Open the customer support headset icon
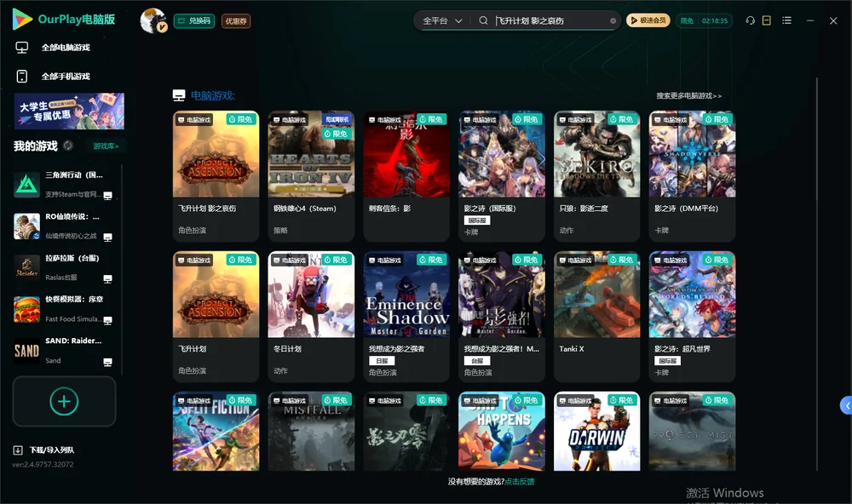Viewport: 852px width, 504px height. [750, 20]
